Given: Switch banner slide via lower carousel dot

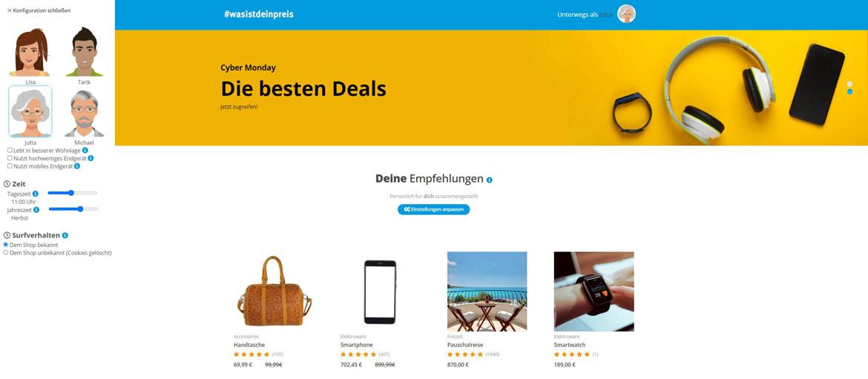Looking at the screenshot, I should pyautogui.click(x=849, y=91).
